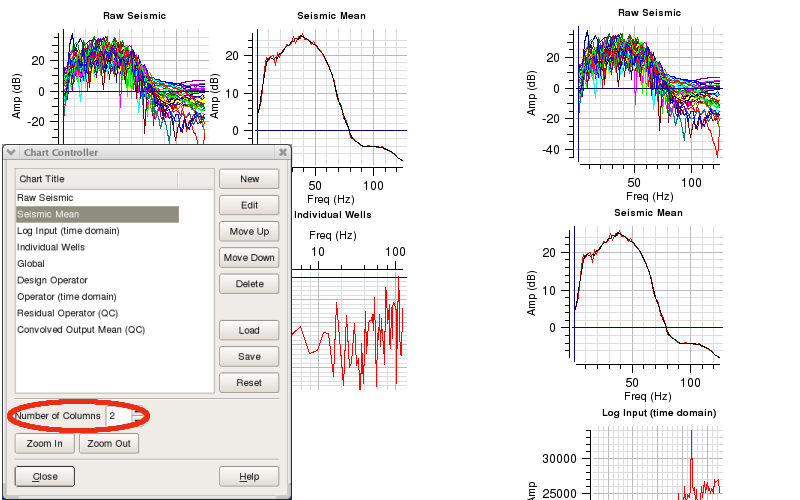Delete the selected chart
This screenshot has height=500, width=800.
(x=249, y=284)
